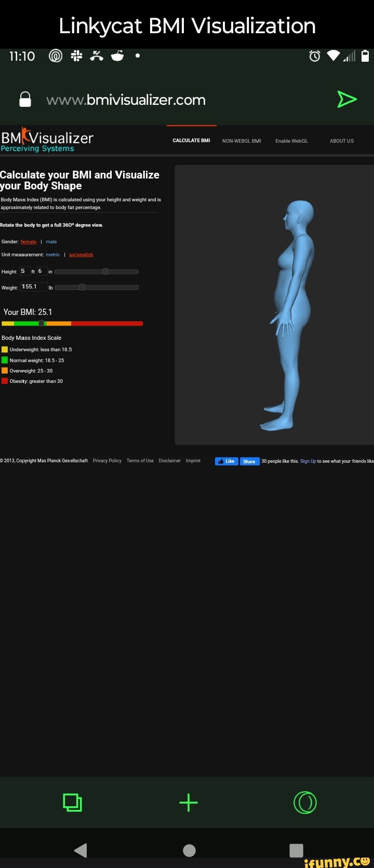Tap the Android home circle
Image resolution: width=374 pixels, height=868 pixels.
190,850
